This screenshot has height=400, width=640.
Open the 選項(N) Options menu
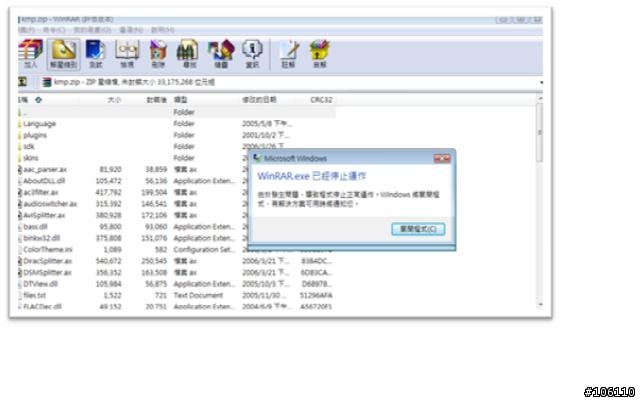131,30
